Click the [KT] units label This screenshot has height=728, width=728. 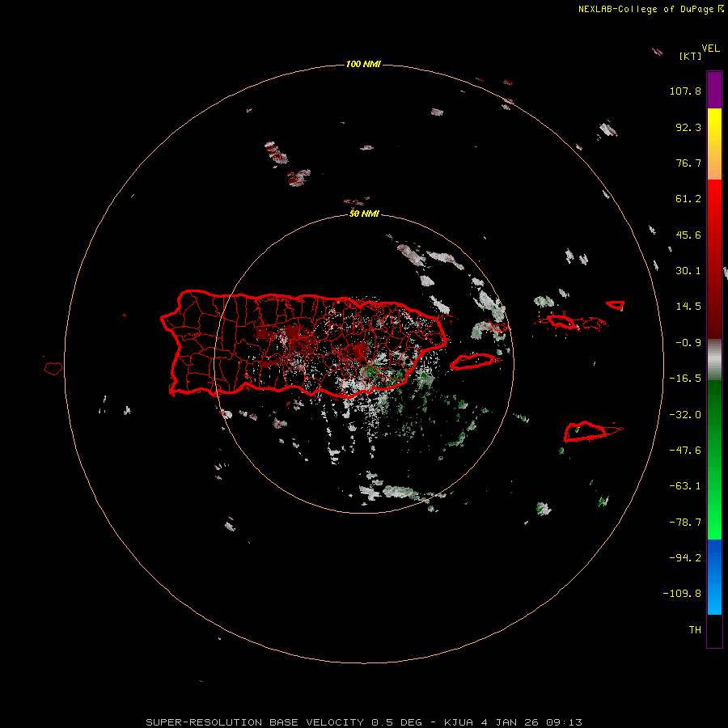click(691, 56)
